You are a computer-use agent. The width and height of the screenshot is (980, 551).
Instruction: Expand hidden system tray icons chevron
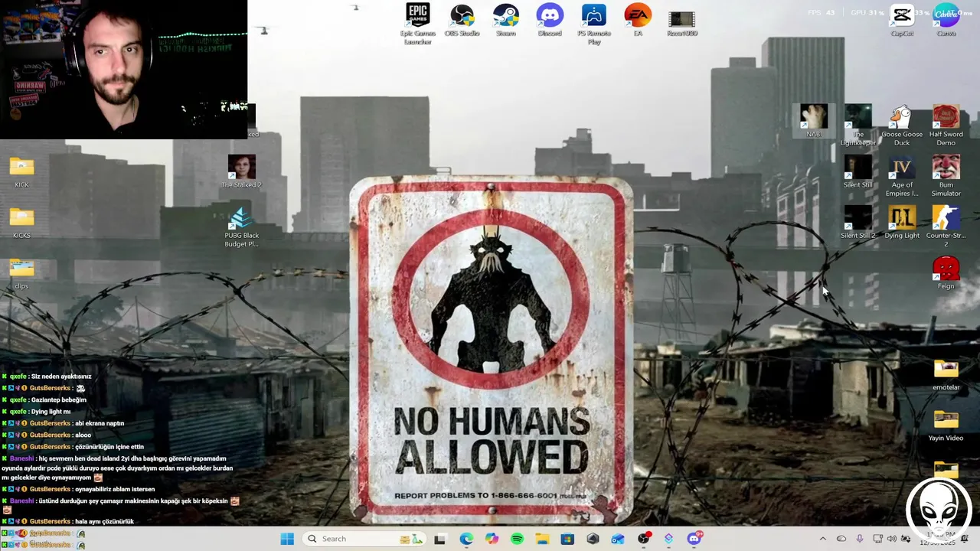[x=823, y=539]
